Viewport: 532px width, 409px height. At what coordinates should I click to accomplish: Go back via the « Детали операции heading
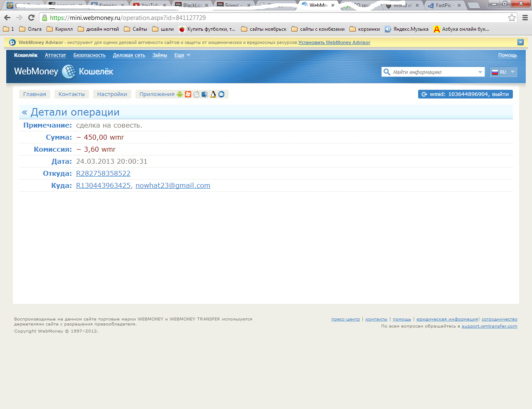point(71,112)
